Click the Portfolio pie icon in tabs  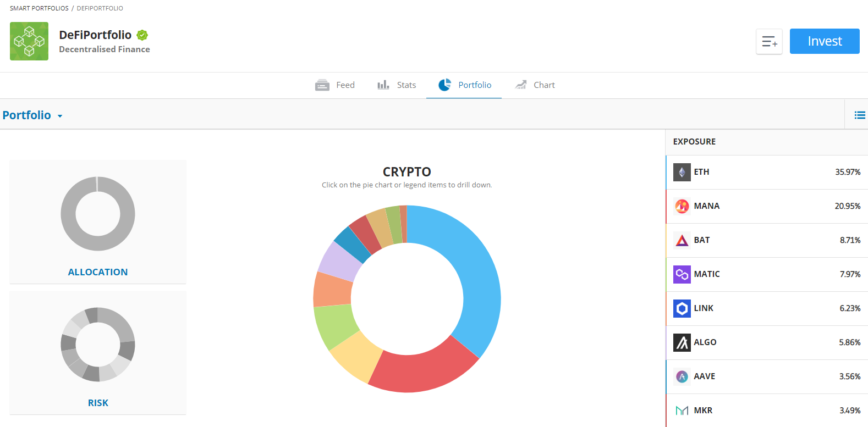click(444, 85)
